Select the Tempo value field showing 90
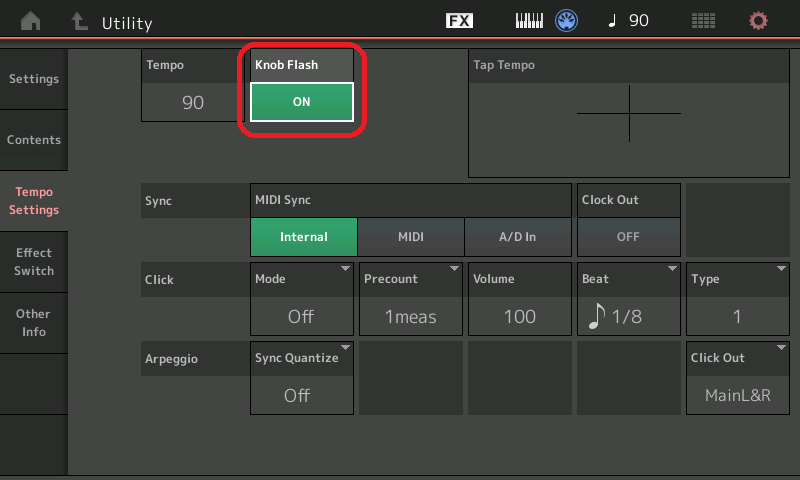 [x=193, y=102]
